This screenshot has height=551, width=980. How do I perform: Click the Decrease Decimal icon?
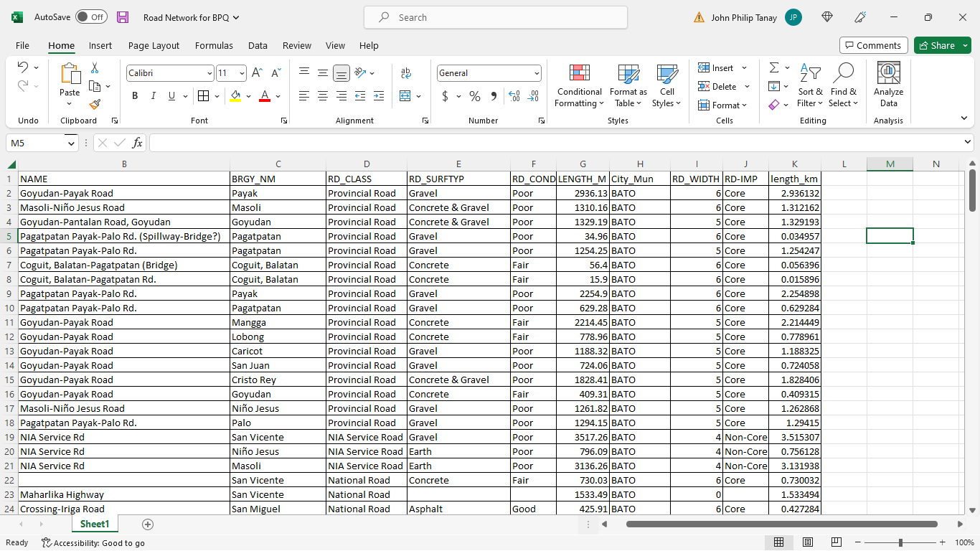point(533,96)
